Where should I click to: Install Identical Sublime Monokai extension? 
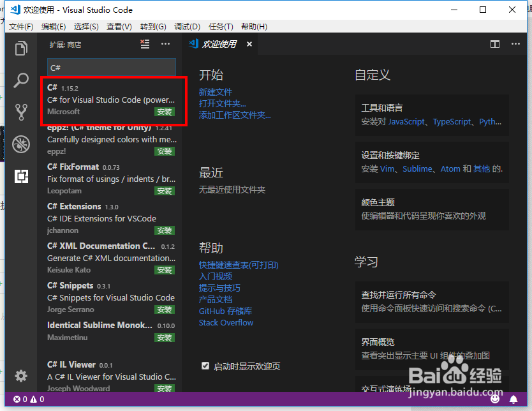[x=165, y=338]
